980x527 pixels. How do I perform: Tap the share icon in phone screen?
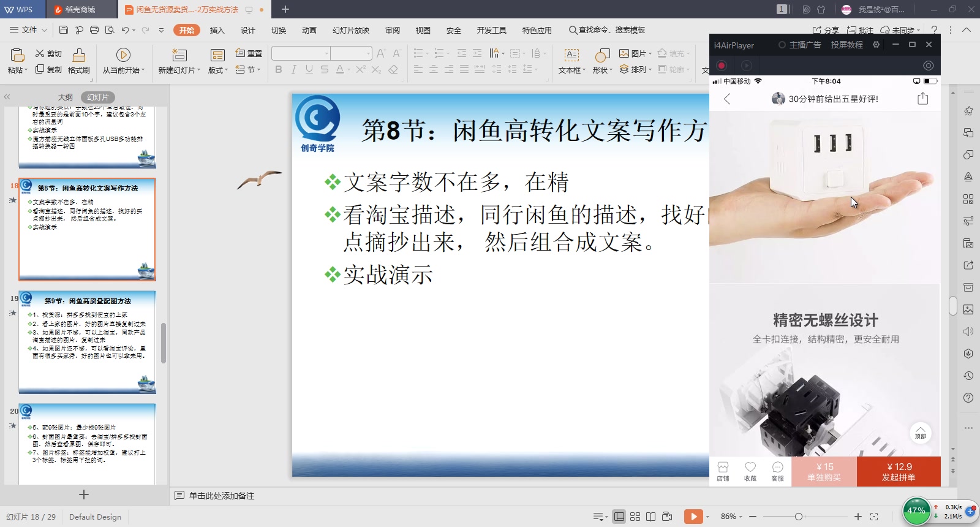(x=923, y=99)
